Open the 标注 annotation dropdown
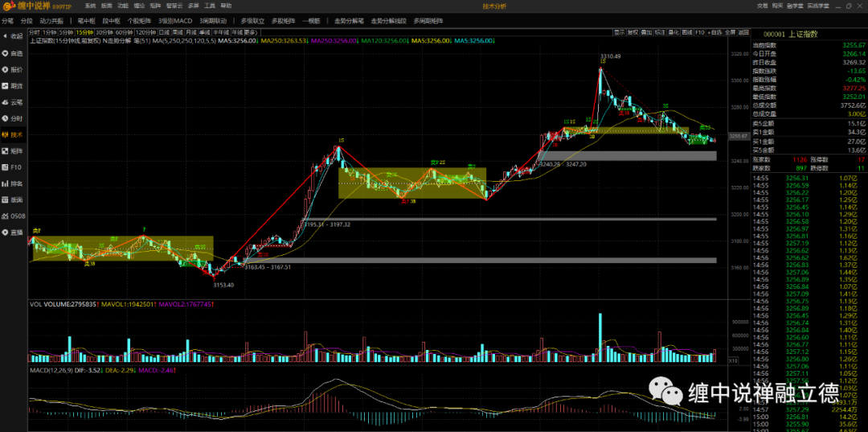 660,32
